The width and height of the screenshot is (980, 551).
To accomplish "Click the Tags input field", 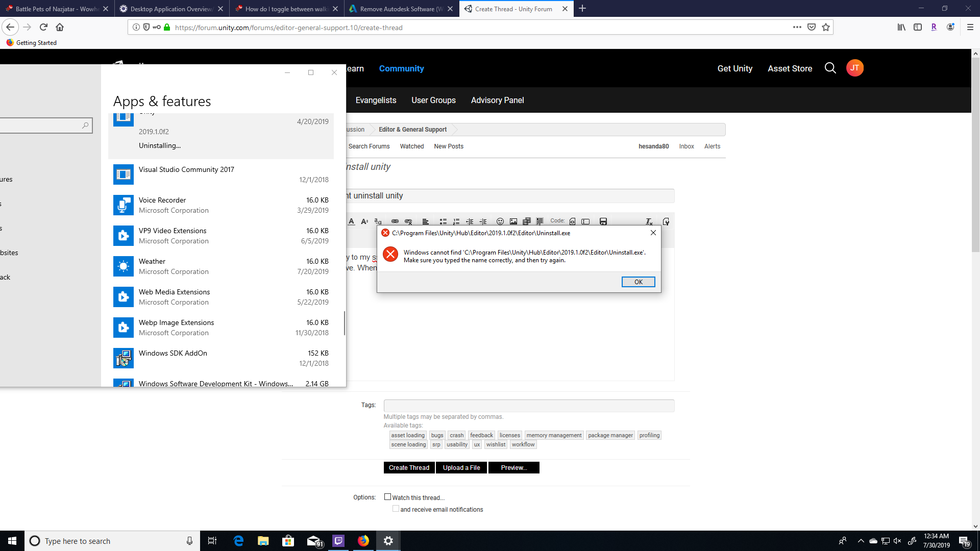I will point(529,406).
